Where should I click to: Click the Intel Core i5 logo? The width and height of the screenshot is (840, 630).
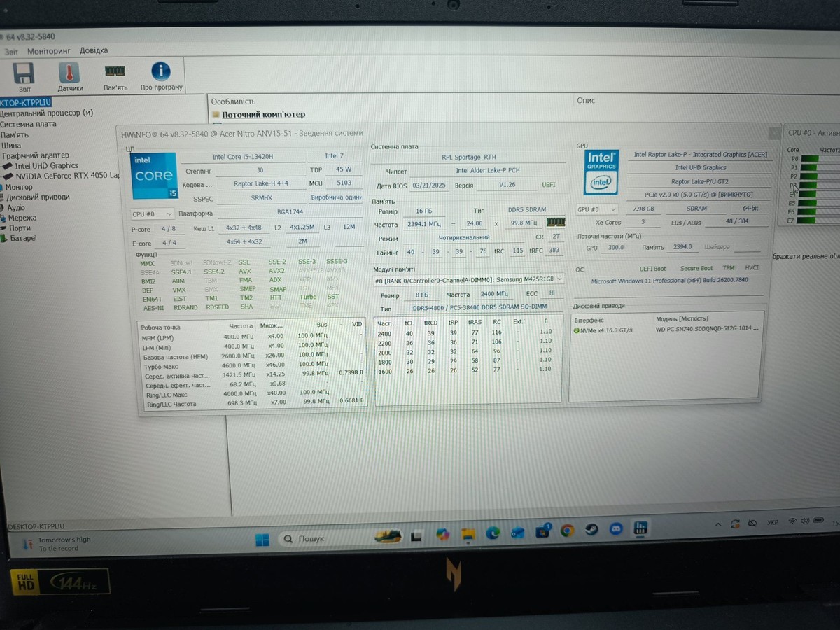153,175
